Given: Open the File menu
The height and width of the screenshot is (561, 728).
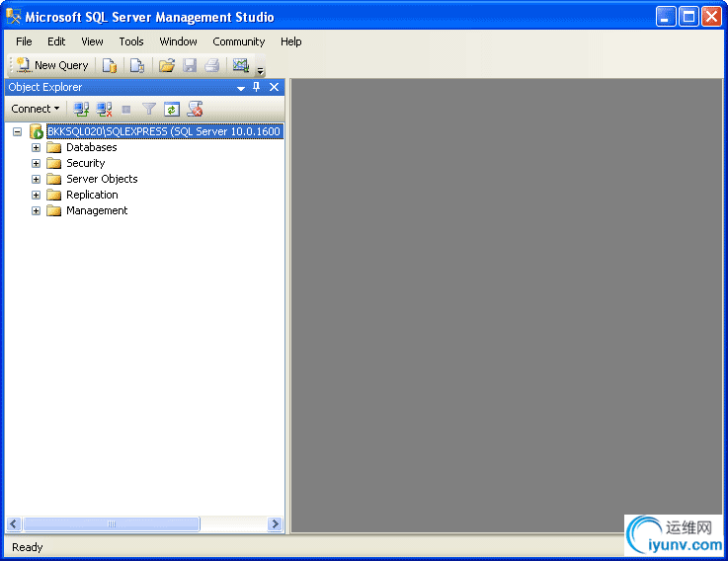Looking at the screenshot, I should click(24, 41).
